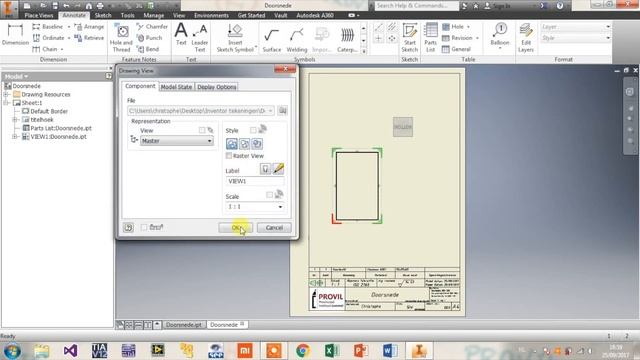Click the Start Sketch tool
Viewport: 640px width, 360px height.
pos(409,38)
